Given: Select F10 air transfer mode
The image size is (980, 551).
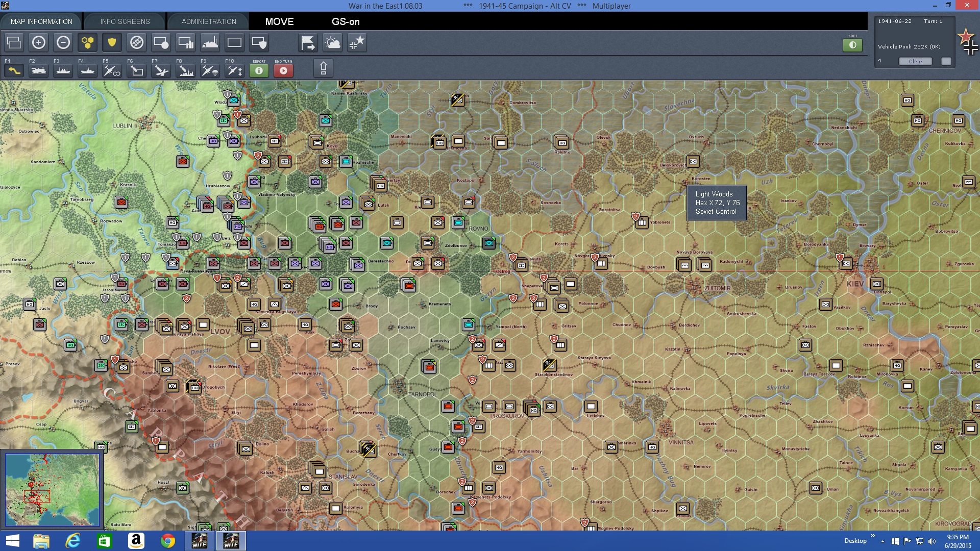Looking at the screenshot, I should pyautogui.click(x=234, y=70).
